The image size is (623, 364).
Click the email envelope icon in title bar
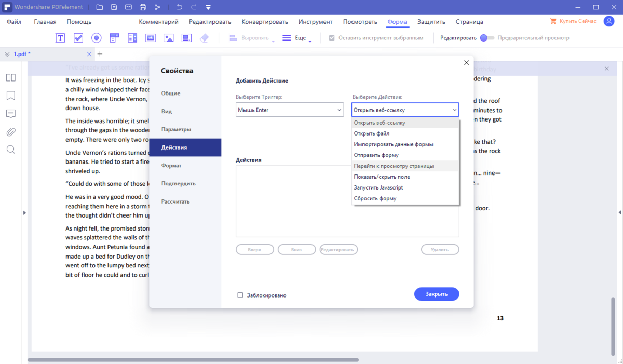tap(128, 7)
